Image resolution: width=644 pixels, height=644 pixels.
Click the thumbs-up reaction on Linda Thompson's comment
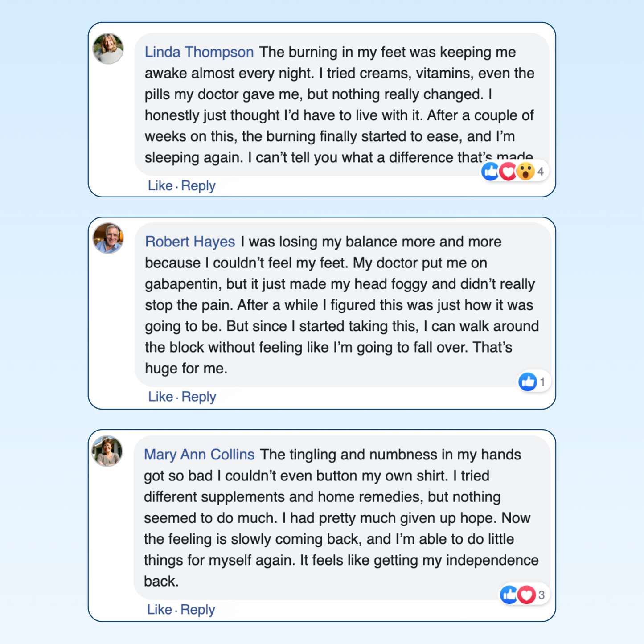491,171
